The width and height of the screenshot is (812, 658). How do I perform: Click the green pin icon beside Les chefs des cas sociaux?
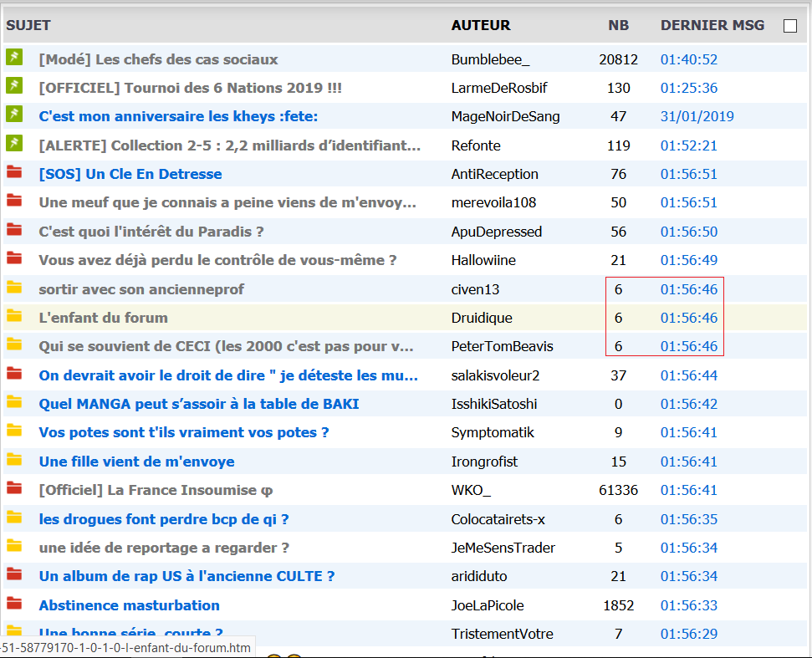[14, 58]
